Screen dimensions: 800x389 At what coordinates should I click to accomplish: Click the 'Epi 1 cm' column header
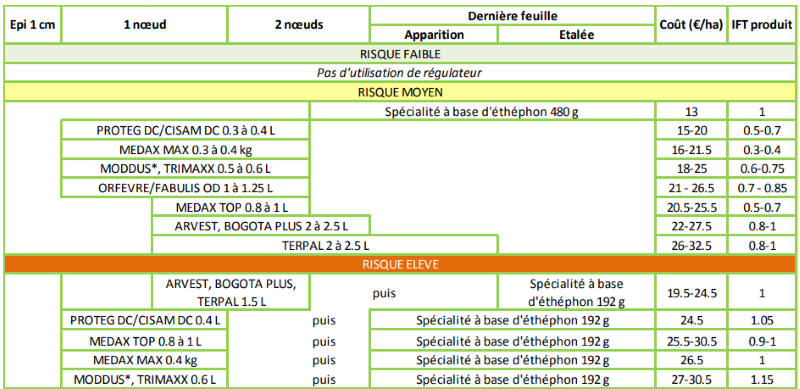click(x=33, y=25)
